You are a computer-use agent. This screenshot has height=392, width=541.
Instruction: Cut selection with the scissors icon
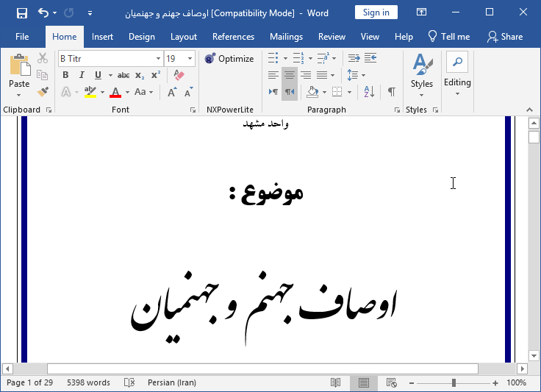tap(43, 58)
